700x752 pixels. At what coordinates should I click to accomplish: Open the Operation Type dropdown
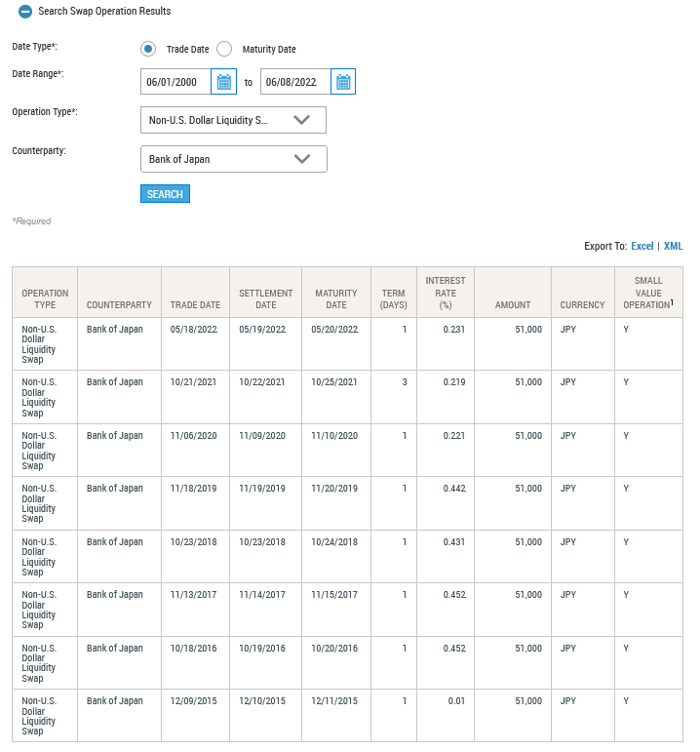233,120
